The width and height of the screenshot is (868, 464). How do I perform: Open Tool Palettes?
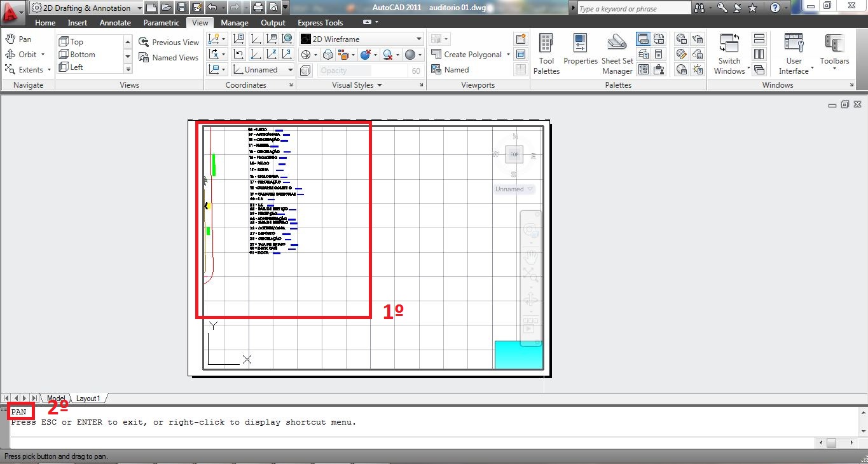click(x=546, y=55)
